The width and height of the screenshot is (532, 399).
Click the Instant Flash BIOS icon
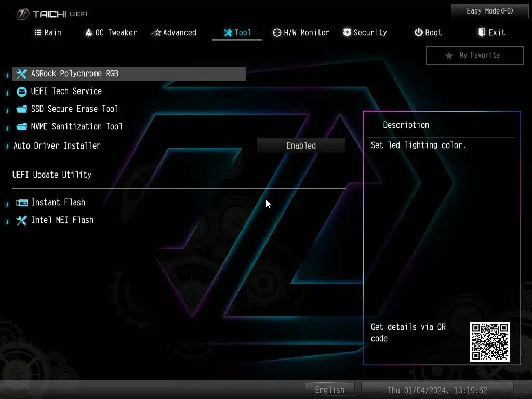tap(21, 203)
